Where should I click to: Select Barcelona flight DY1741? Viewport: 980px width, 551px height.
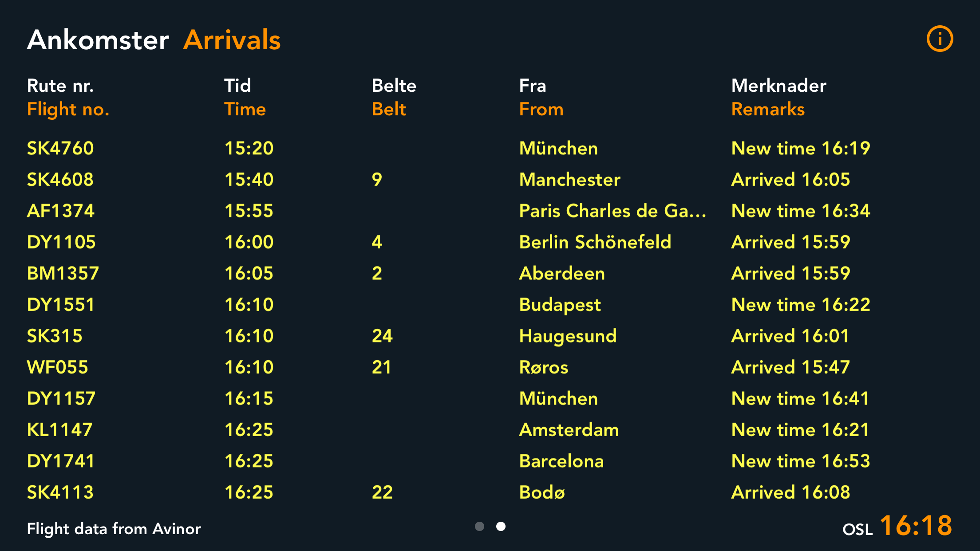[x=61, y=461]
